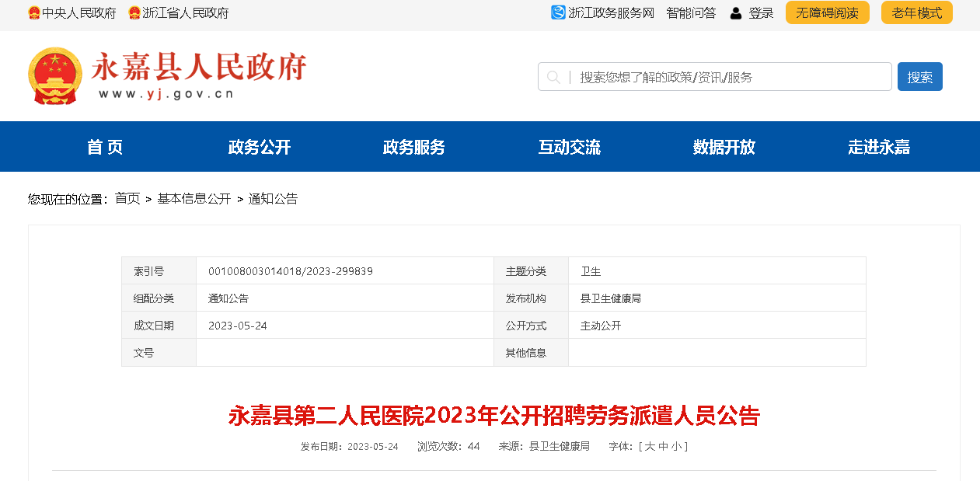Enable 老年模式 senior mode
Viewport: 980px width, 481px height.
pyautogui.click(x=916, y=12)
